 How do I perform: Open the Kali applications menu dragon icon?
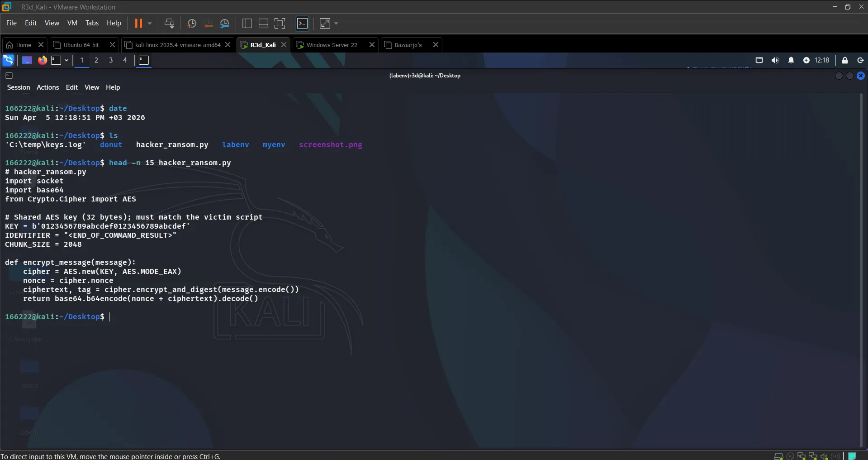[8, 60]
